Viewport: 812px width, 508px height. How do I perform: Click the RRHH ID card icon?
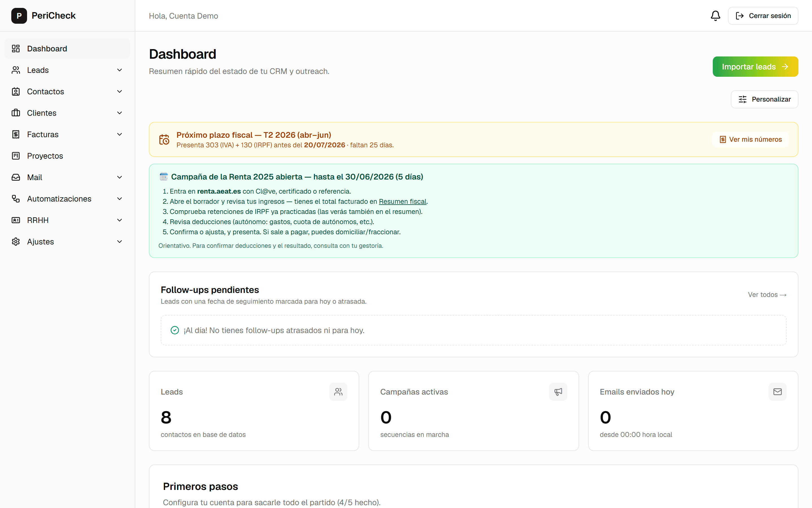(x=16, y=220)
